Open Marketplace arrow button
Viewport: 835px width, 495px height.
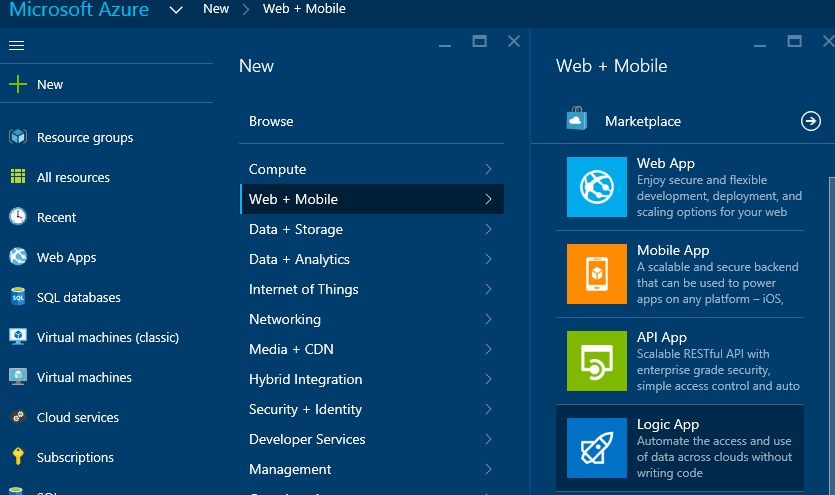(x=811, y=121)
